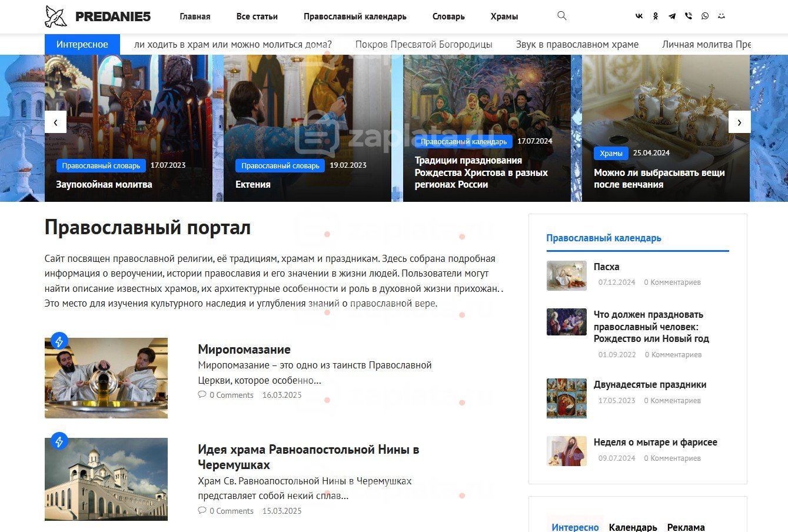Open ticker link Звук в православном храме

577,44
